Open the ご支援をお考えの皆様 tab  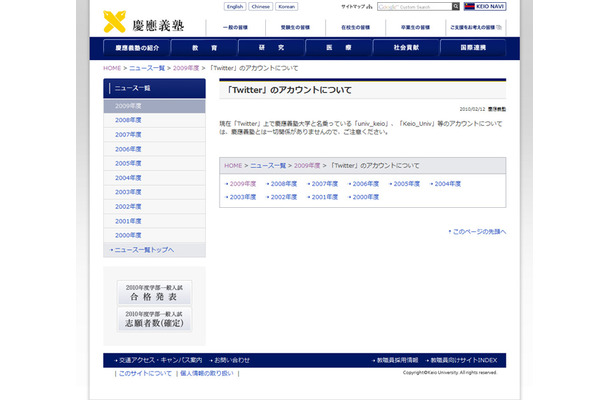pyautogui.click(x=475, y=27)
